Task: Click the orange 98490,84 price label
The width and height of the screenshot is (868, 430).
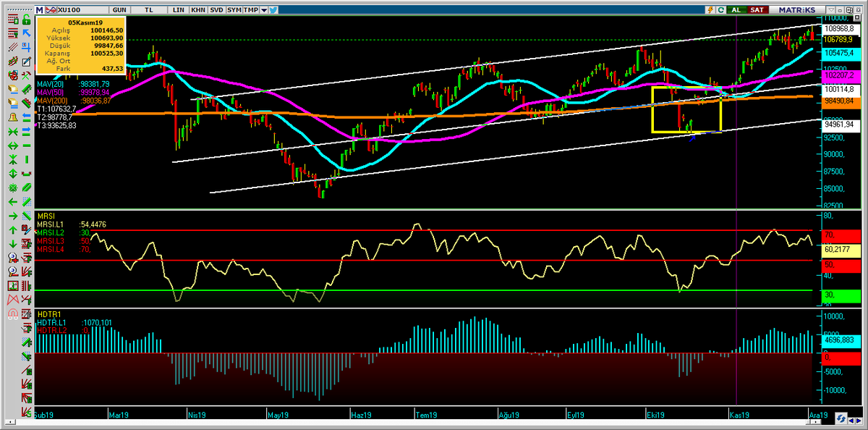Action: click(840, 101)
